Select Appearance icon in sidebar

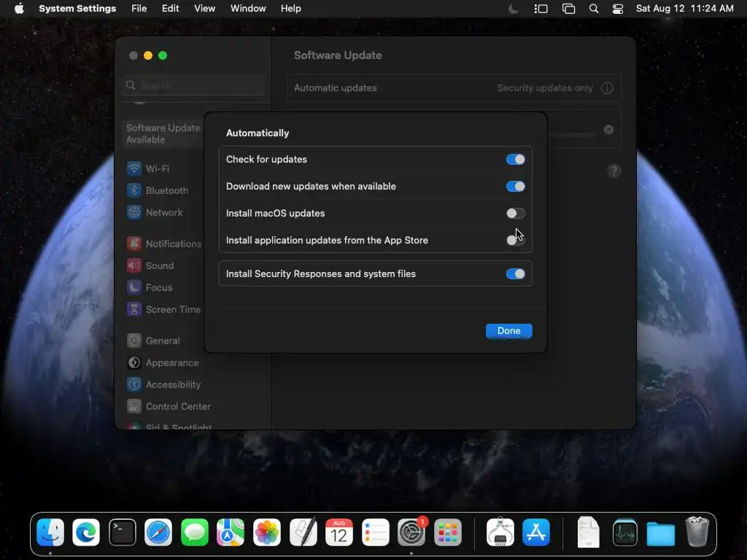coord(134,363)
